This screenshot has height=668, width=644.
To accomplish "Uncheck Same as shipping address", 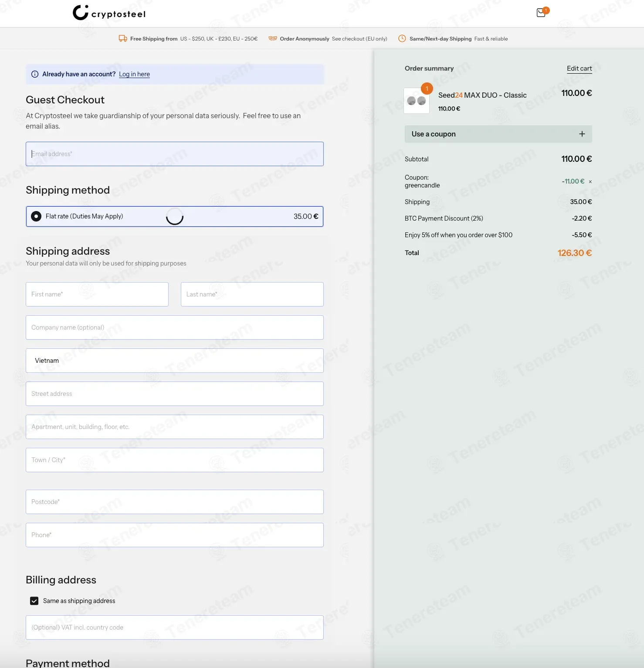I will pos(34,601).
